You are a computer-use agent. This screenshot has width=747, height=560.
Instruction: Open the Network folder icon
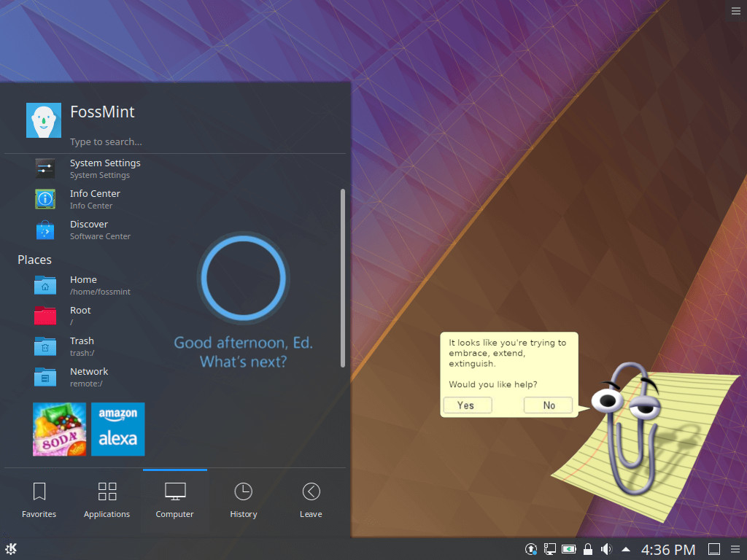tap(45, 377)
